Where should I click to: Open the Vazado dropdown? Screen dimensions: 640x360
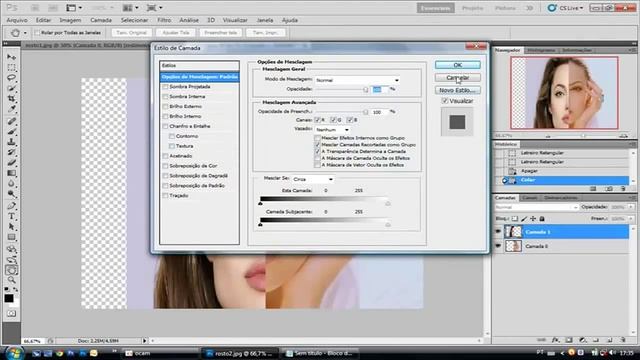pos(332,129)
